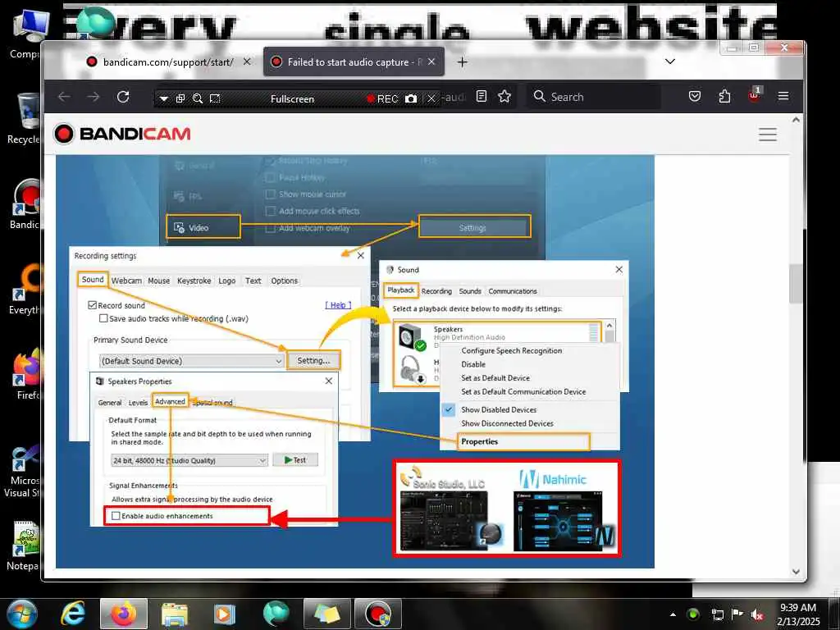
Task: Select the Notepad++ desktop shortcut
Action: pyautogui.click(x=22, y=546)
